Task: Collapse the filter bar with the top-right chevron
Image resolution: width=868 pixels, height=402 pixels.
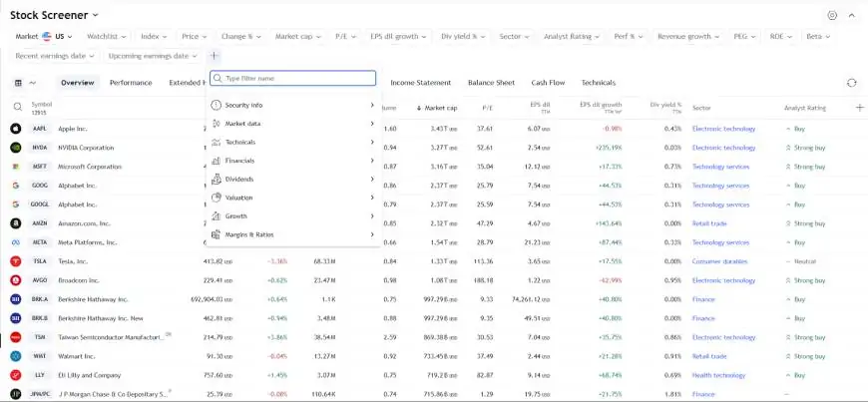Action: point(851,16)
